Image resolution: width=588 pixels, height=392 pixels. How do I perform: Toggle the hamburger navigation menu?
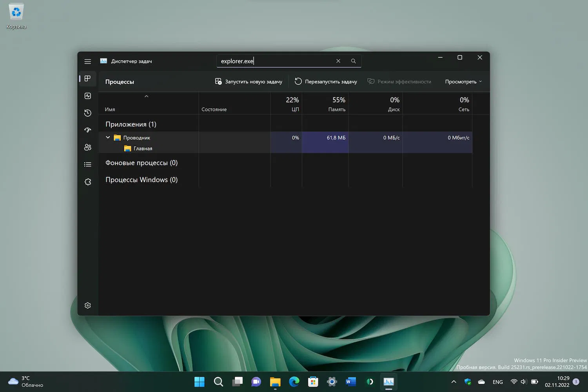pyautogui.click(x=88, y=62)
